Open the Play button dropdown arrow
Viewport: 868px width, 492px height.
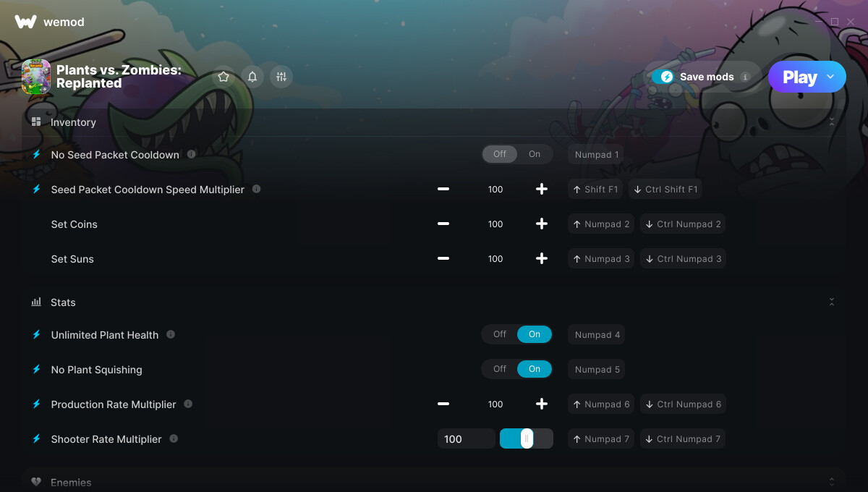click(x=830, y=76)
